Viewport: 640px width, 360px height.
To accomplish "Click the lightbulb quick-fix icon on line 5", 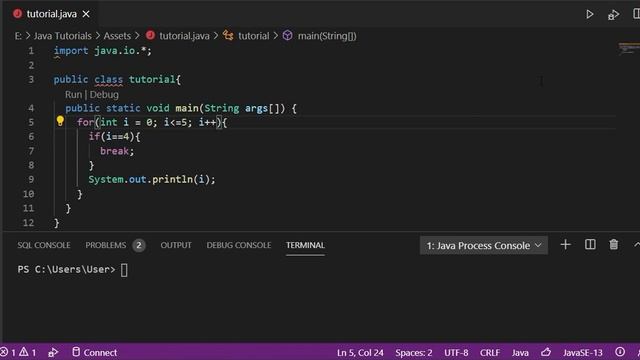I will click(60, 121).
